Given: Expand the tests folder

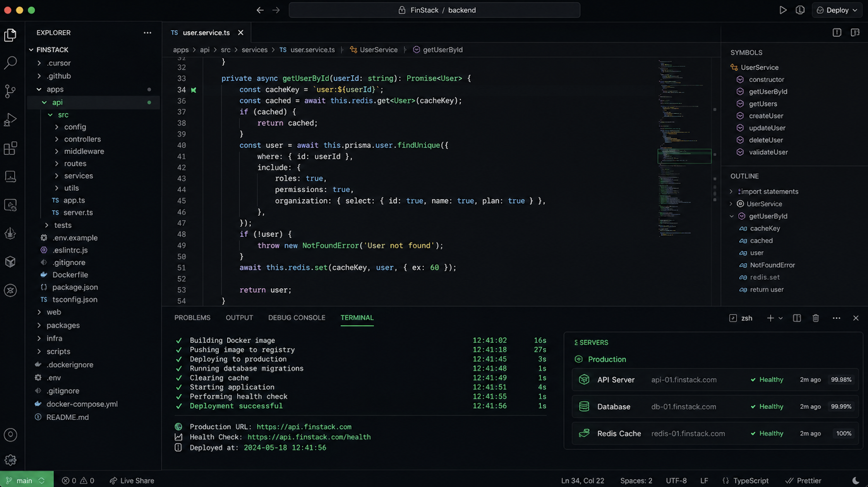Looking at the screenshot, I should (47, 225).
